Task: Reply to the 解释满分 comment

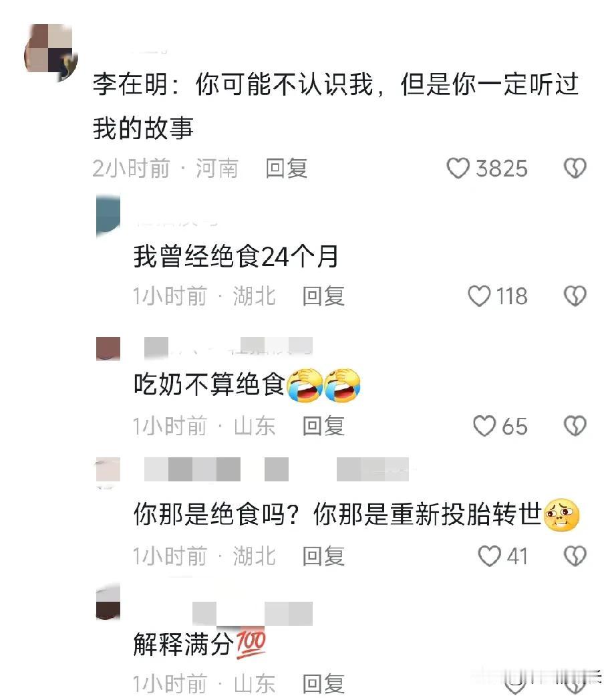Action: (323, 684)
